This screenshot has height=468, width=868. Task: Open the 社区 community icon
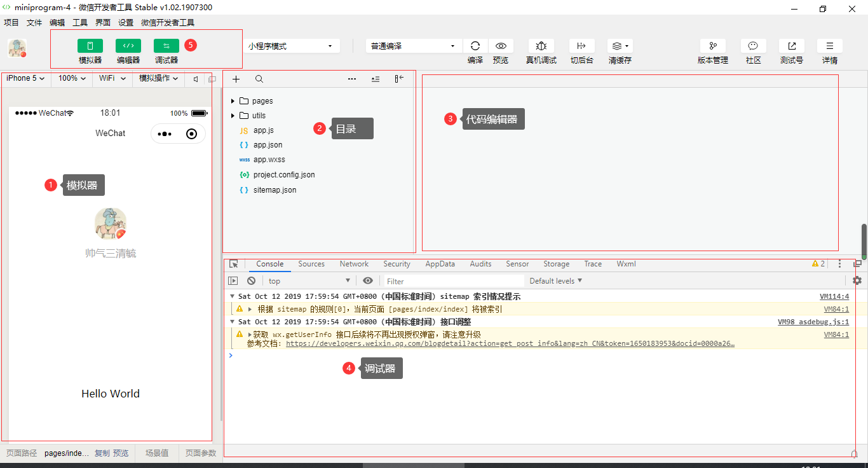click(753, 46)
